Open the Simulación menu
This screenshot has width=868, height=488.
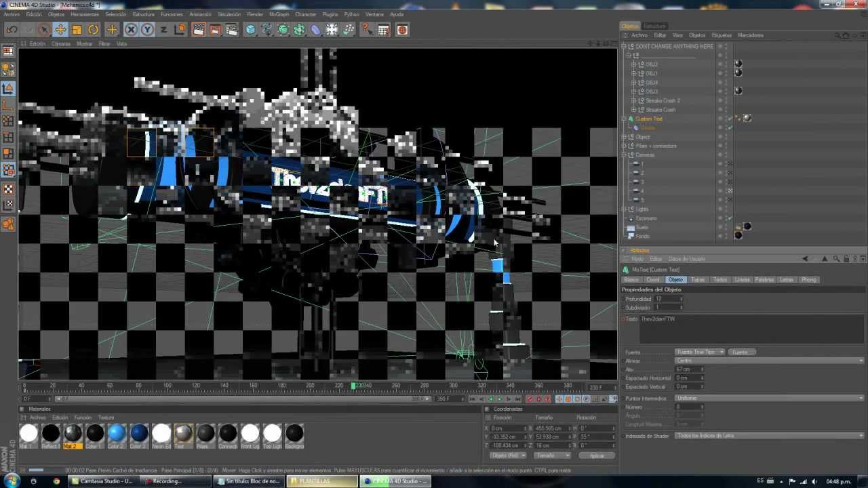pos(229,14)
